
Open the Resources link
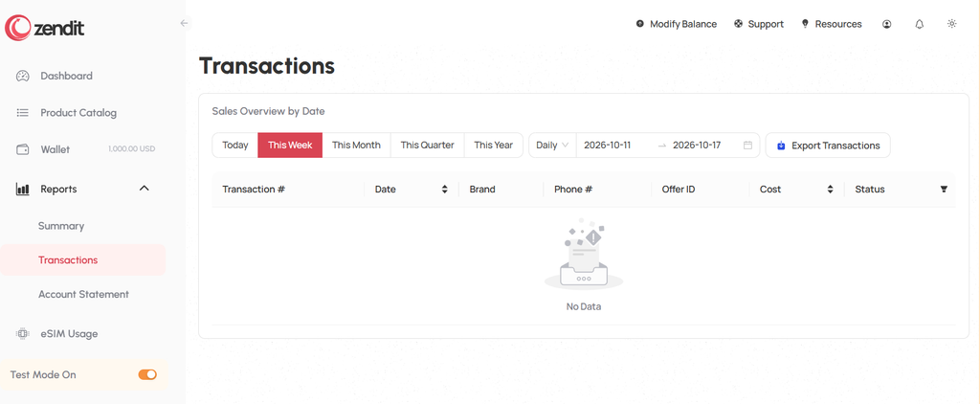(x=832, y=24)
